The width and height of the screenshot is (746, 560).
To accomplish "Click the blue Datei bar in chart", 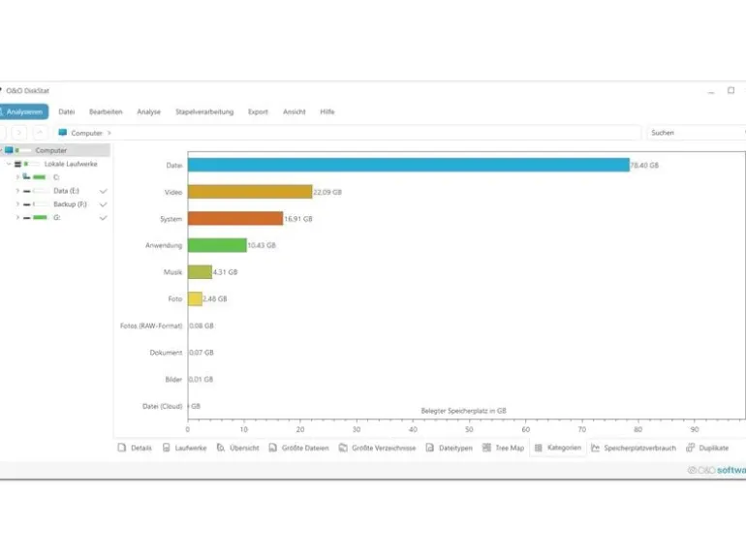I will click(x=409, y=165).
